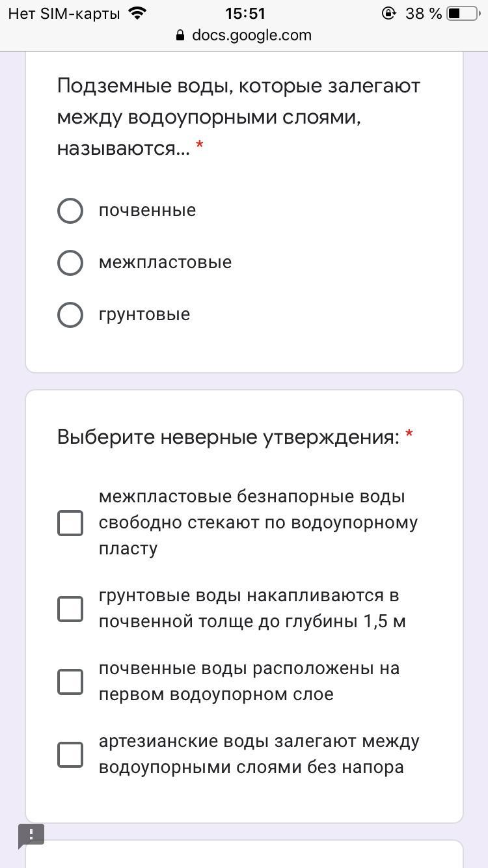Image resolution: width=488 pixels, height=868 pixels.
Task: Select the 'почвенные' radio button
Action: pos(70,211)
